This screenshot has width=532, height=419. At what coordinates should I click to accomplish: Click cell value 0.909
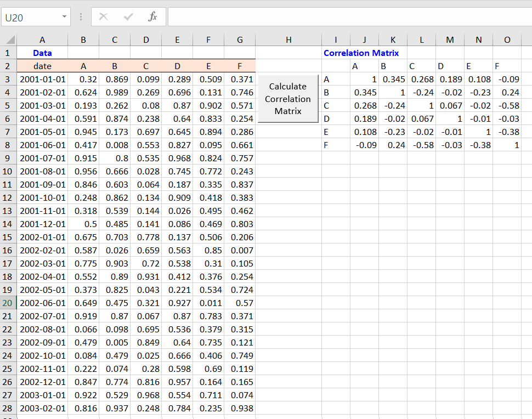[177, 198]
